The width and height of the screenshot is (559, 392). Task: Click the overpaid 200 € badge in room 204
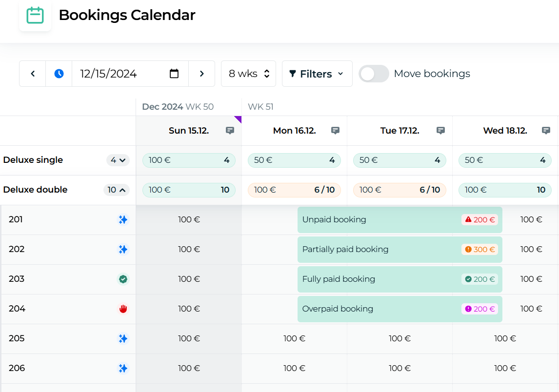pos(479,309)
